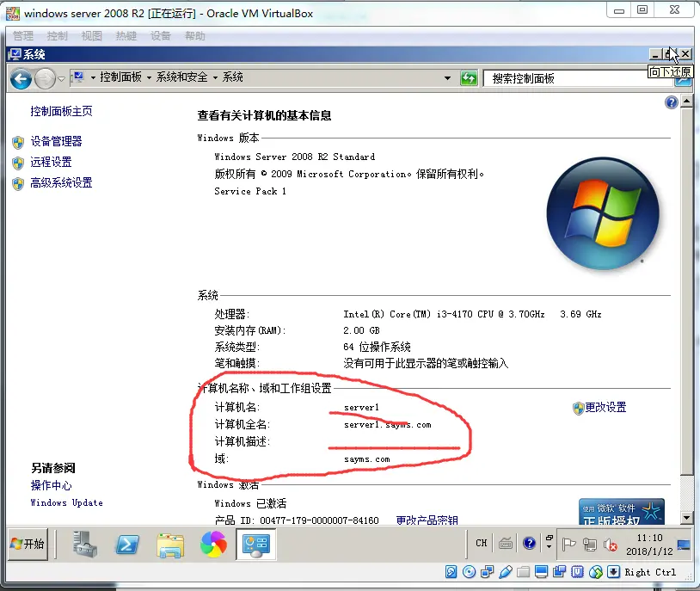Click Right Ctrl host key label
This screenshot has width=700, height=591.
650,572
